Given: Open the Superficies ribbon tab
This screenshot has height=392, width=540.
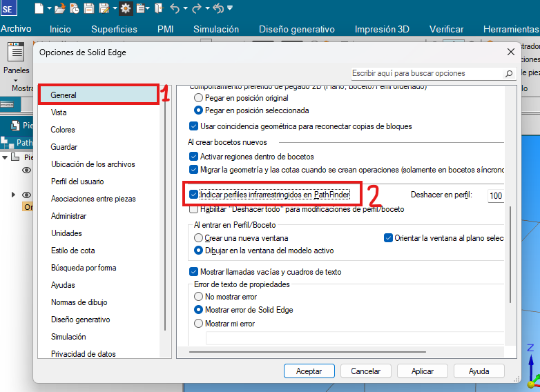Looking at the screenshot, I should pyautogui.click(x=114, y=29).
